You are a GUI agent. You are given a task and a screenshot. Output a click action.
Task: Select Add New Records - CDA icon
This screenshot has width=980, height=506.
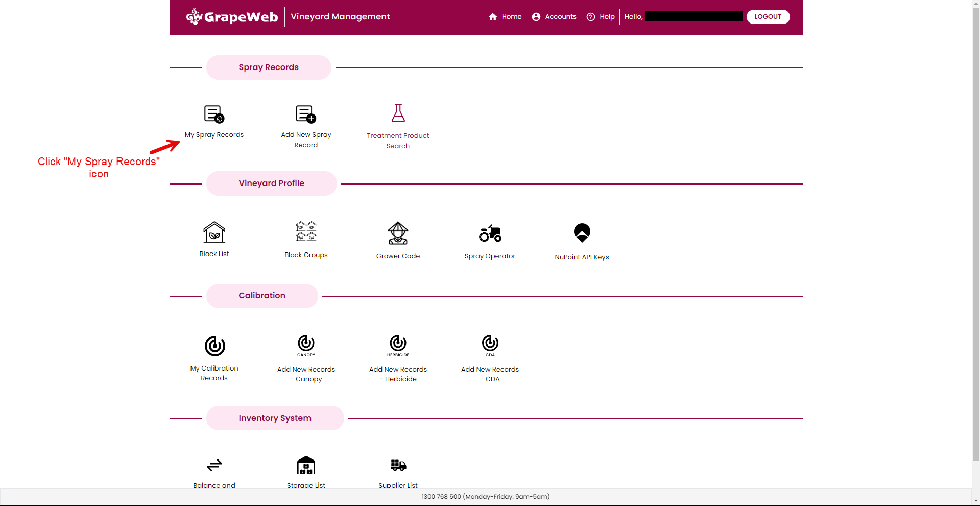[x=490, y=344]
